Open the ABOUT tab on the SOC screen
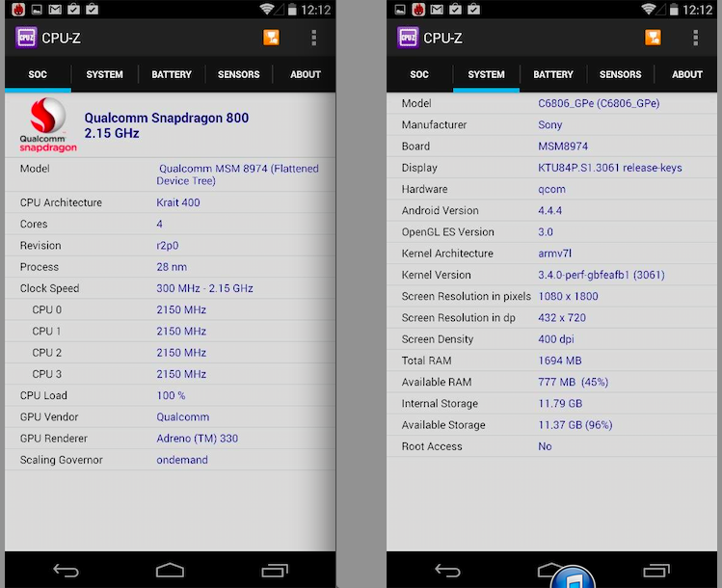Viewport: 722px width, 588px height. tap(306, 74)
